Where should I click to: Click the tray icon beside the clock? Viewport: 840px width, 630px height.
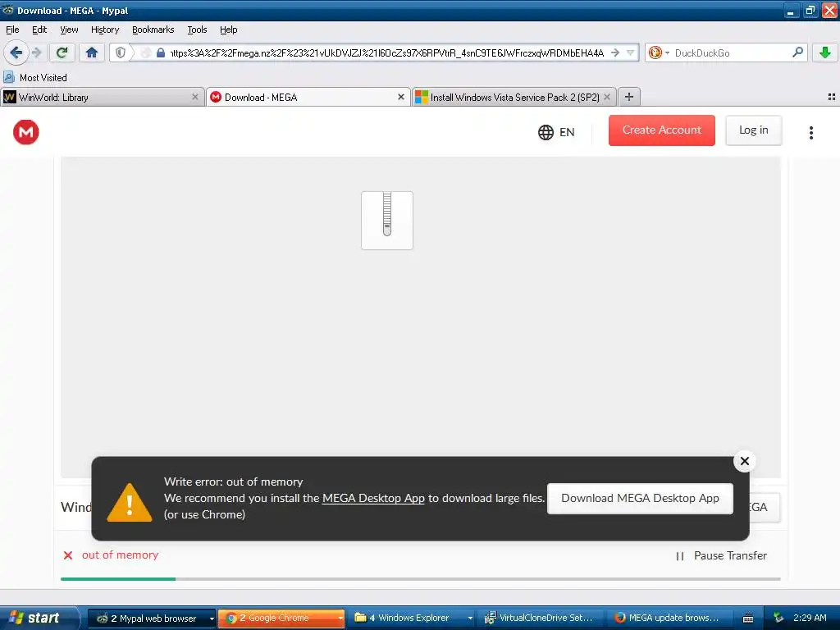[x=779, y=618]
